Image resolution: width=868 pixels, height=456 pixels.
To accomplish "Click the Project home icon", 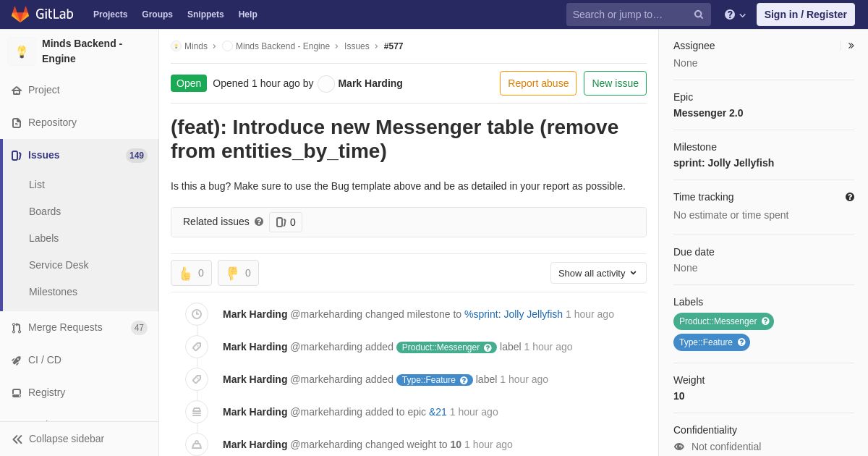I will (x=17, y=90).
